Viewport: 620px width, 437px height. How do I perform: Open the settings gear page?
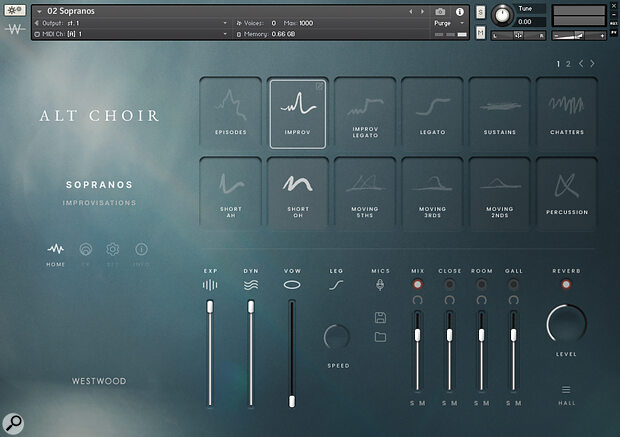click(113, 249)
